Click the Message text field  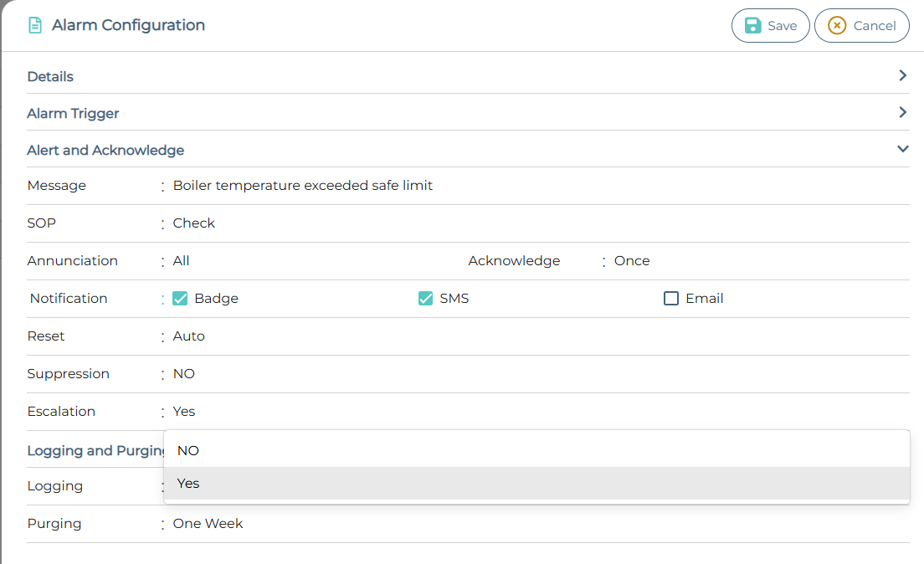(x=536, y=186)
